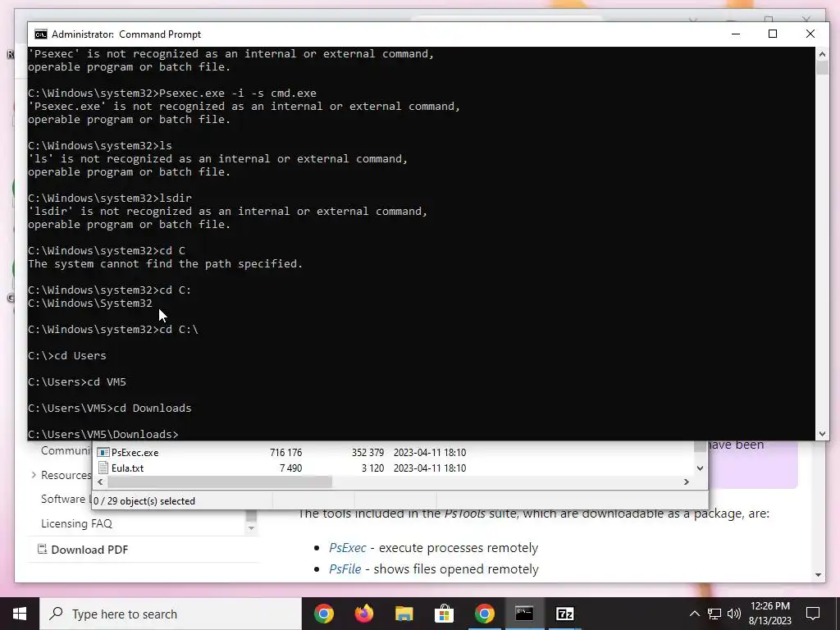The height and width of the screenshot is (630, 840).
Task: Click the browser page scrollbar down arrow
Action: tap(818, 575)
